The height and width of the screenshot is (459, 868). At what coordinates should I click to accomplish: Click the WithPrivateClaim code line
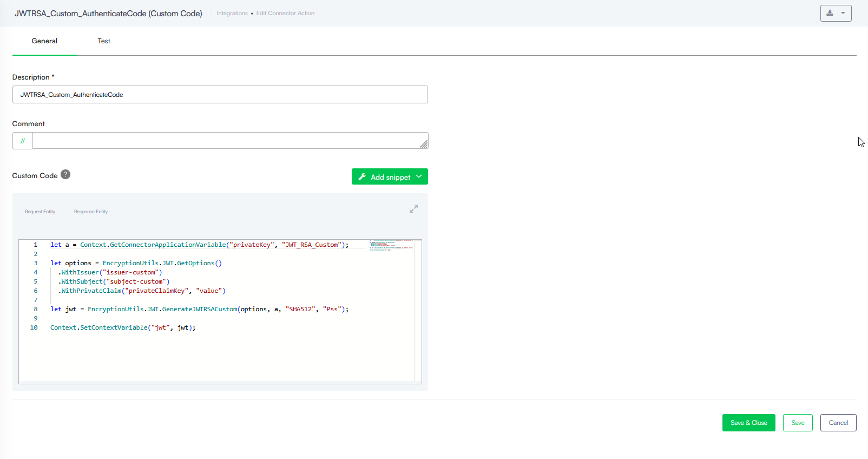[142, 291]
